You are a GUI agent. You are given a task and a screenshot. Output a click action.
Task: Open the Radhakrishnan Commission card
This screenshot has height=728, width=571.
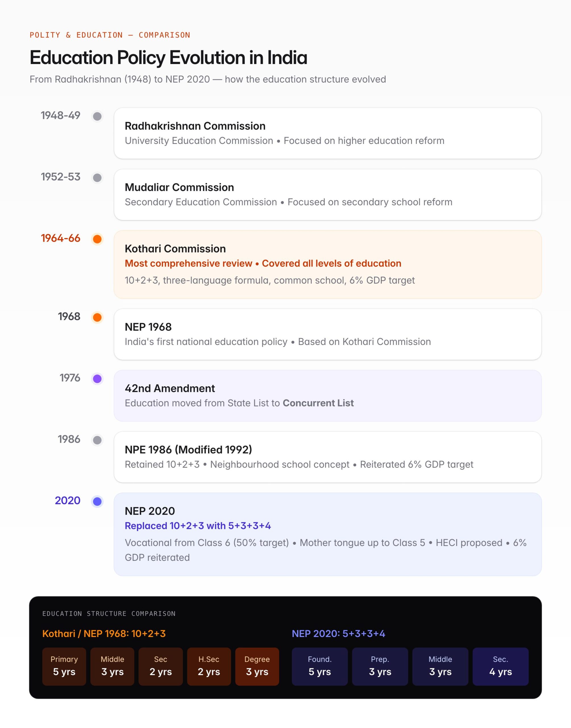tap(328, 133)
